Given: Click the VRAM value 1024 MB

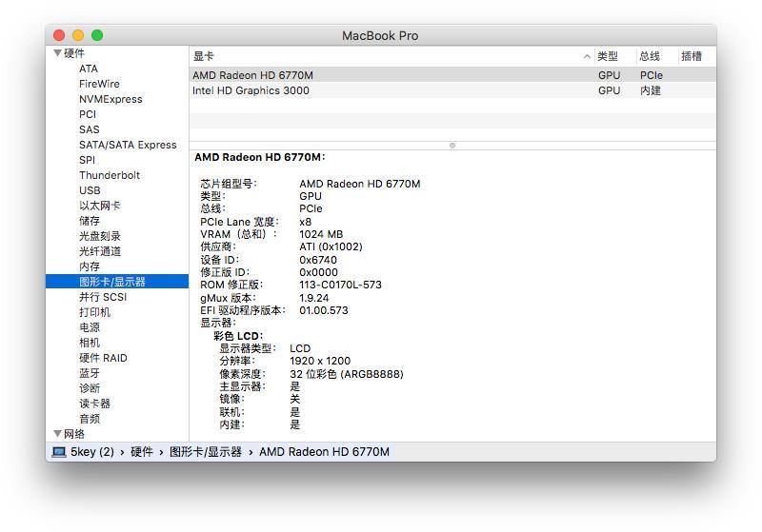Looking at the screenshot, I should coord(321,234).
